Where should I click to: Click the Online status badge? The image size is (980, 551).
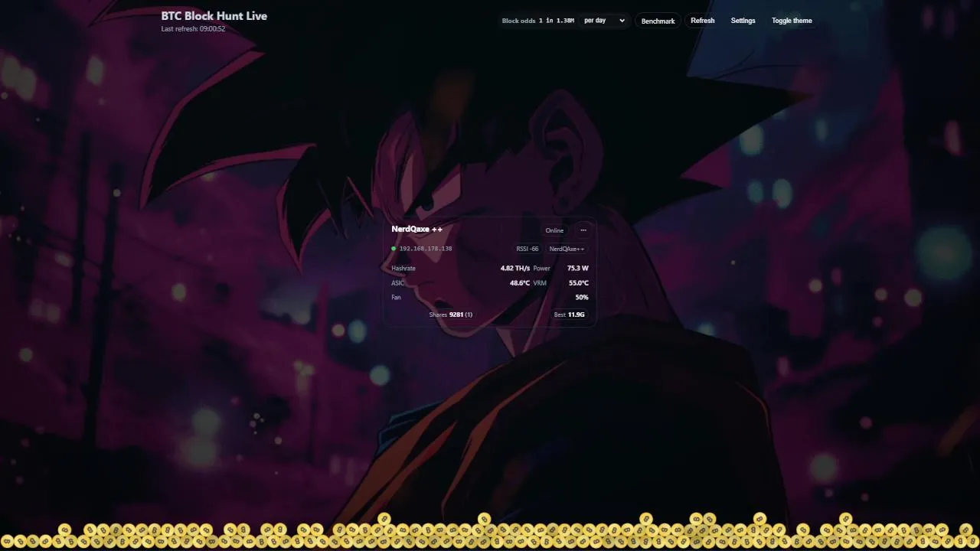click(x=554, y=230)
